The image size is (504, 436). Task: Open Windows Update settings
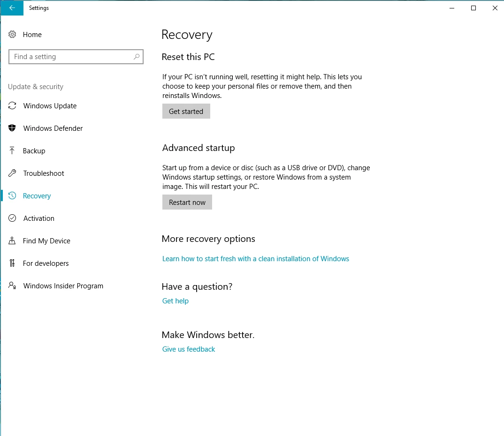50,105
